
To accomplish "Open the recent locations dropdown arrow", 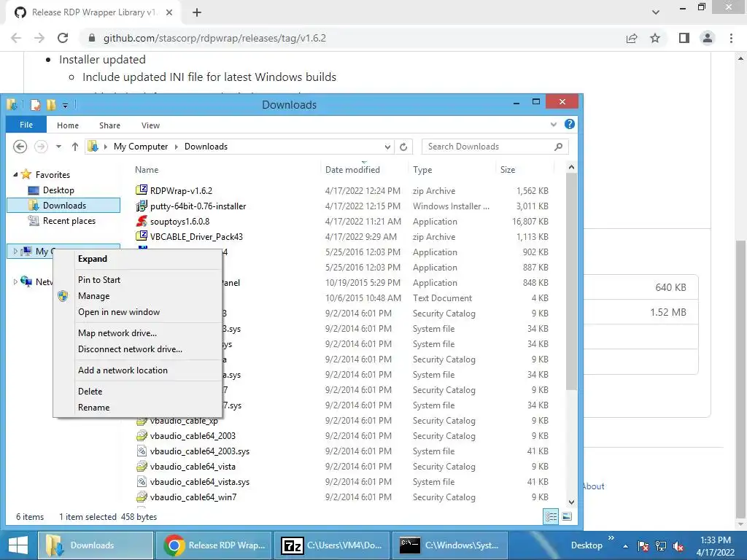I will (58, 147).
